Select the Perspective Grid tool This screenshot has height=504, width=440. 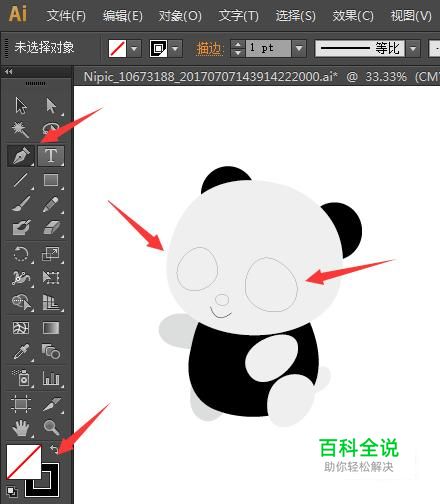coord(51,302)
